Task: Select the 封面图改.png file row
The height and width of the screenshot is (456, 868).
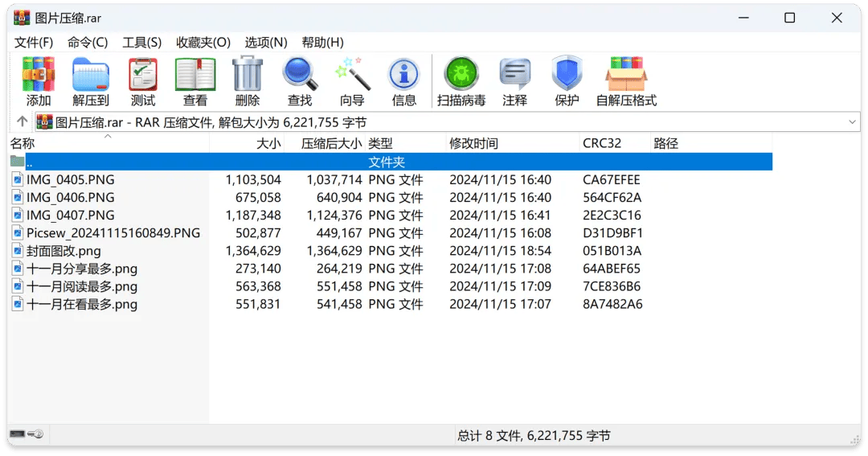Action: coord(63,251)
